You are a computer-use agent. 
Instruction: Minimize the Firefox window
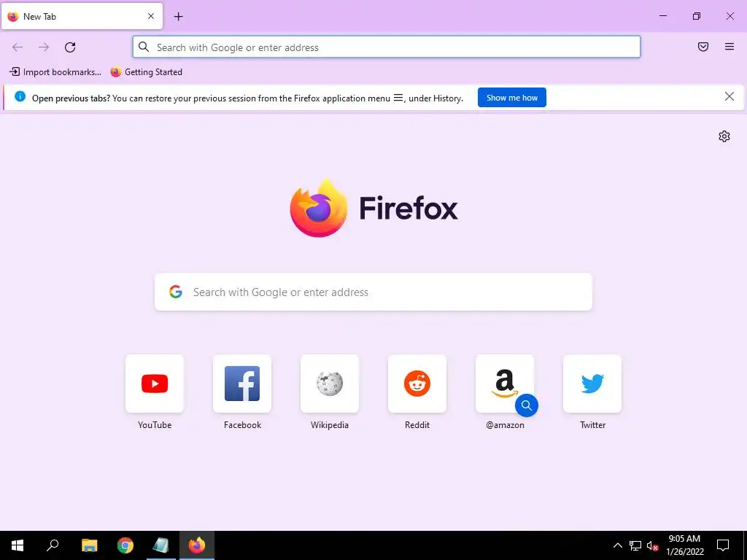[662, 16]
